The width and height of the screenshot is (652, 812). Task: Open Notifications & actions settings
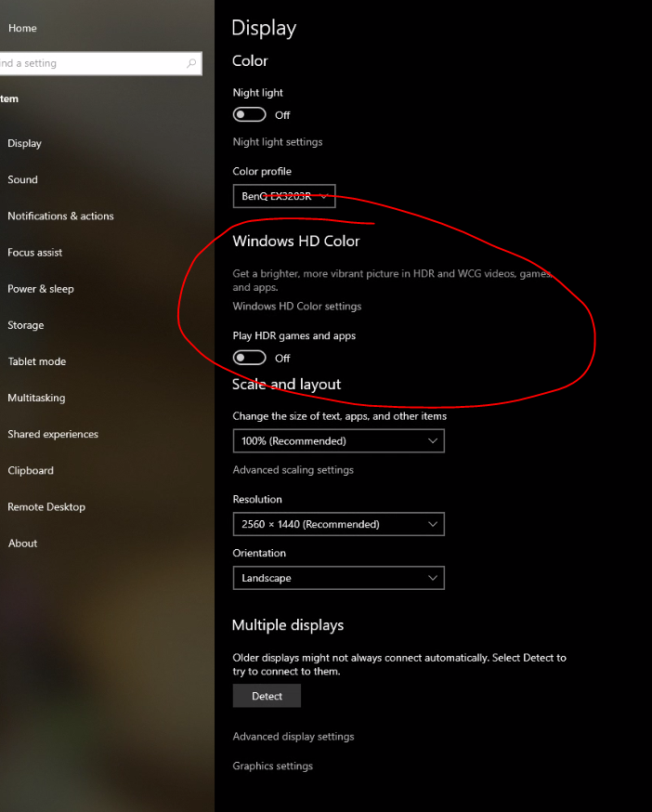[x=60, y=216]
